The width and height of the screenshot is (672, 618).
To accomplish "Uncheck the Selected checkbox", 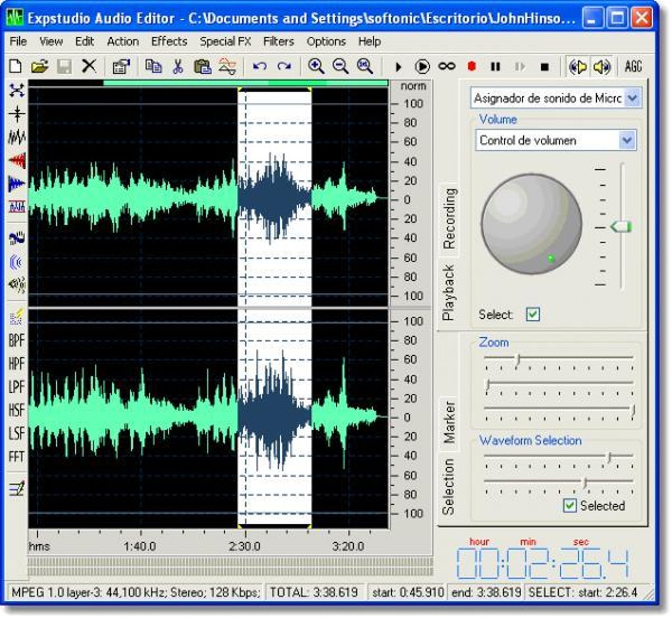I will (x=569, y=506).
